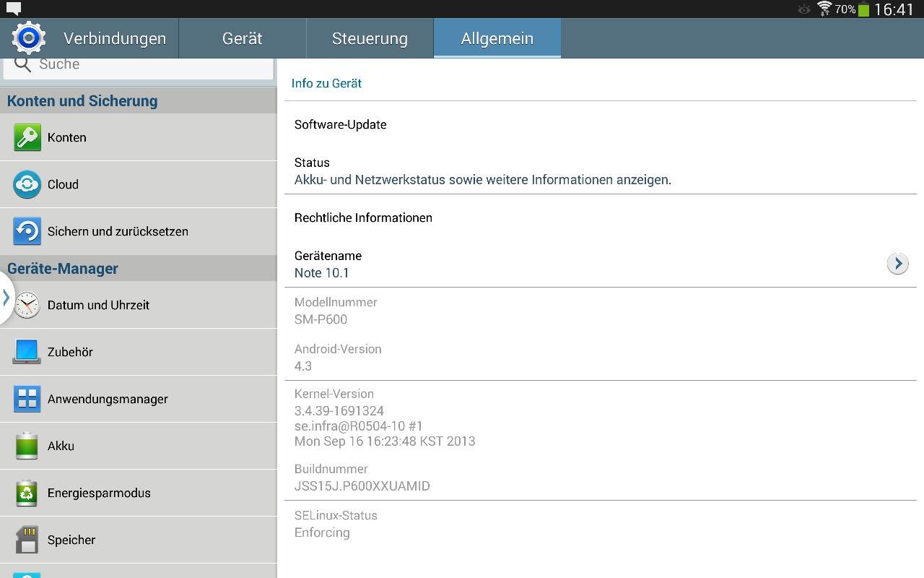Tap the Zubehör monitor icon
924x578 pixels.
(27, 352)
